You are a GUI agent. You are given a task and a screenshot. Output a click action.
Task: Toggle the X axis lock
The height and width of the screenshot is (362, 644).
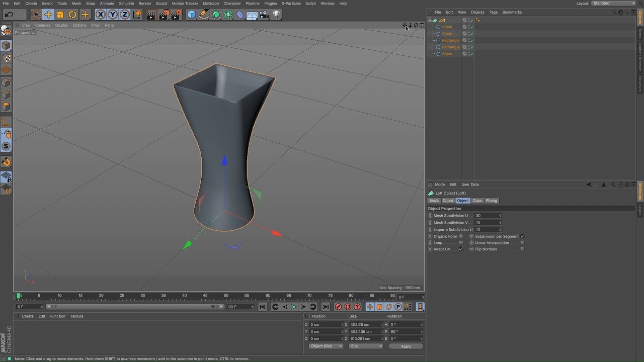(101, 15)
